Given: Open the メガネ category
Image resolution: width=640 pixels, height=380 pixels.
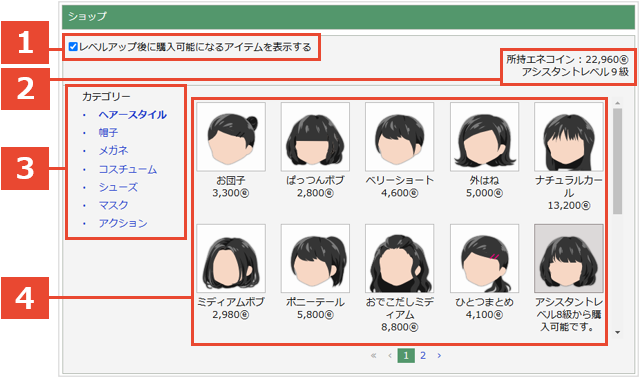Looking at the screenshot, I should tap(113, 151).
